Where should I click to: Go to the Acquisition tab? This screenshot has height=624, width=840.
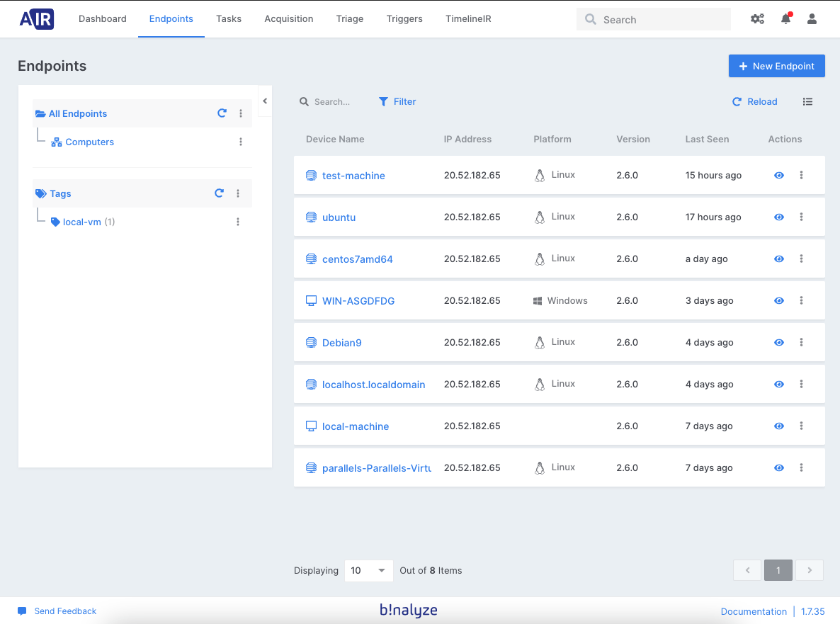[288, 19]
